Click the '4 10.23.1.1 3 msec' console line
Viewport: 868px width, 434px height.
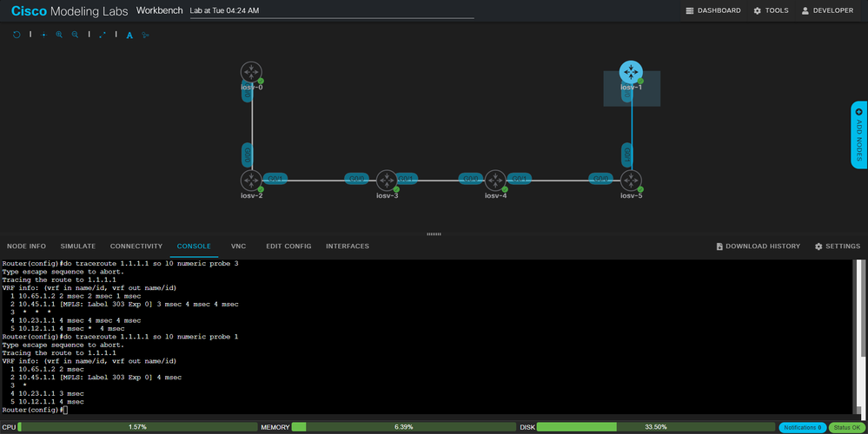pos(47,394)
